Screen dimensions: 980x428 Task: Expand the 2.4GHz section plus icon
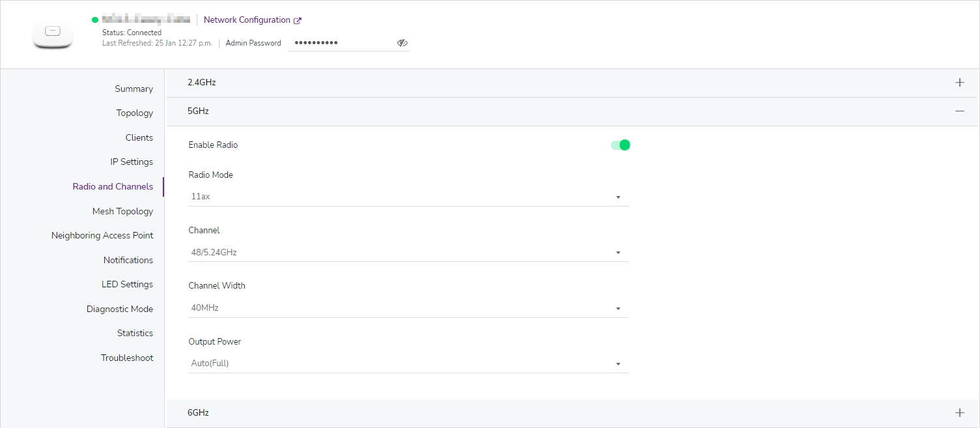click(x=959, y=83)
